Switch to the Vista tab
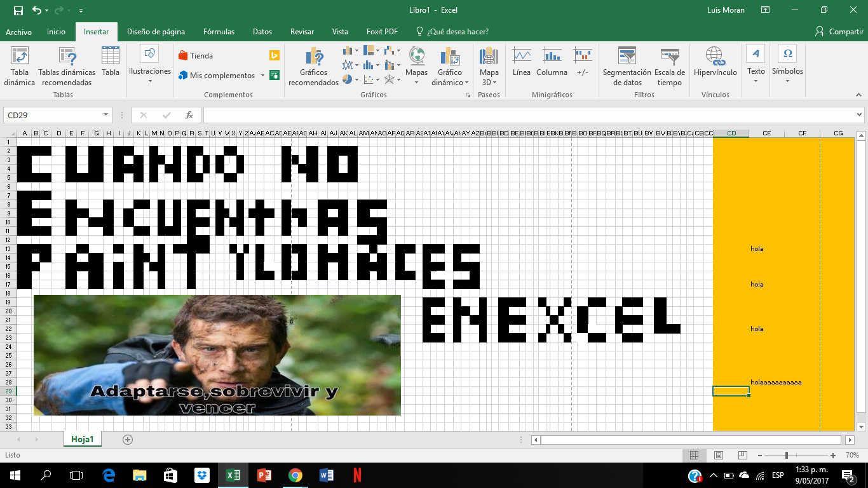868x488 pixels. click(x=340, y=32)
